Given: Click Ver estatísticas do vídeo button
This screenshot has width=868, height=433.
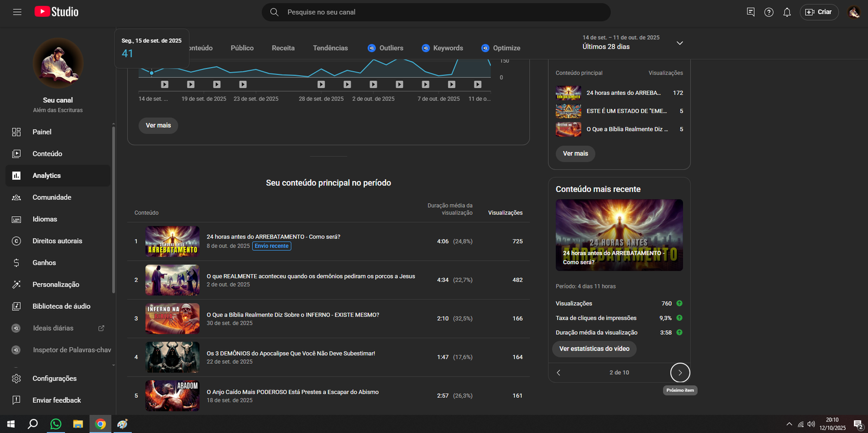Looking at the screenshot, I should [594, 348].
